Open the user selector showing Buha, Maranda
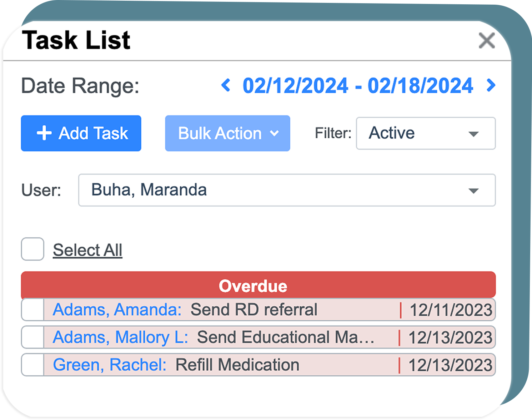Viewport: 532px width, 420px height. tap(286, 190)
